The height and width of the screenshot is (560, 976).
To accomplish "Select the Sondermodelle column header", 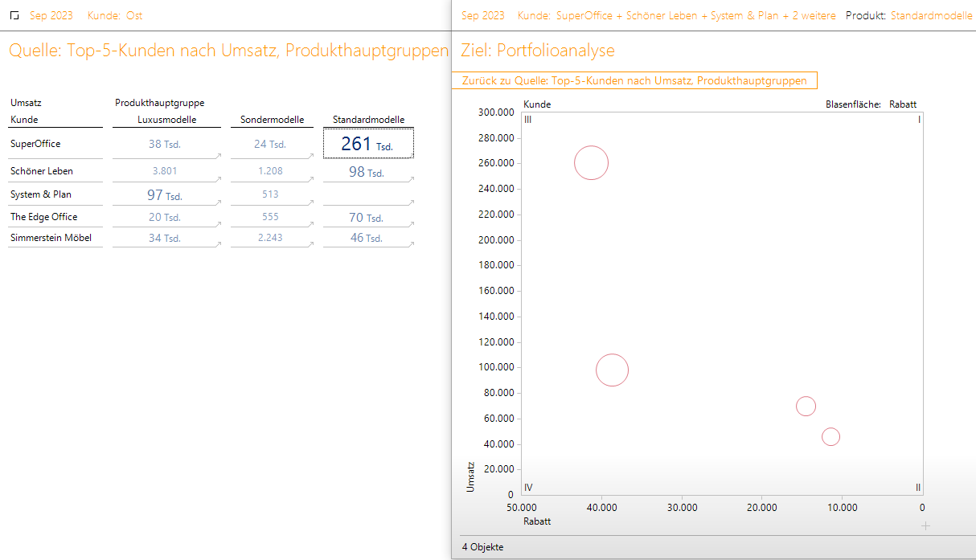I will (272, 120).
